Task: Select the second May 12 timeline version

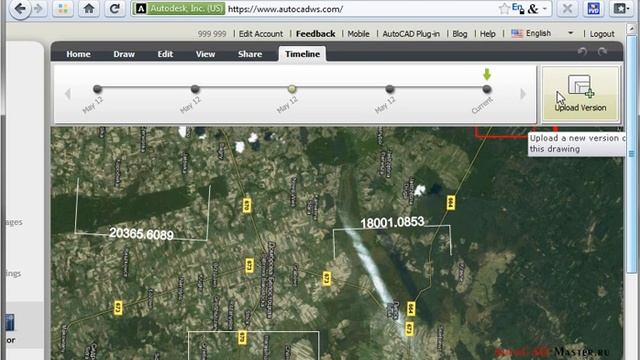Action: [195, 89]
